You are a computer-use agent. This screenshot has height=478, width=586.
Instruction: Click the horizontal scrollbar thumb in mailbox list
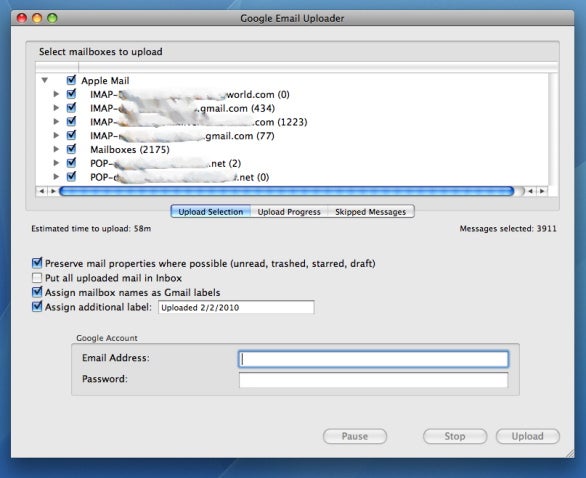coord(287,191)
